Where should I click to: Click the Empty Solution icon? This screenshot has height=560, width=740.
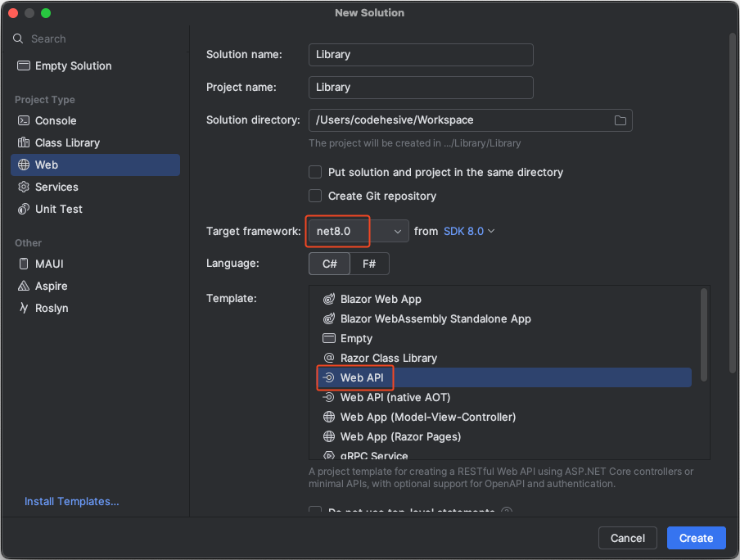24,65
